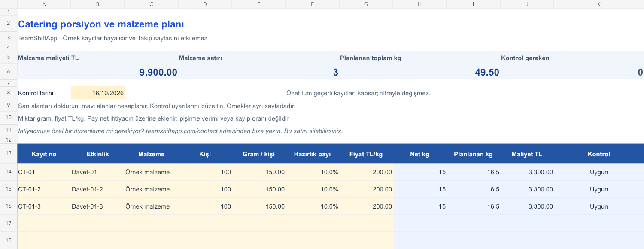The height and width of the screenshot is (249, 644).
Task: Click the TeamShiftApp subtitle line
Action: [x=112, y=38]
